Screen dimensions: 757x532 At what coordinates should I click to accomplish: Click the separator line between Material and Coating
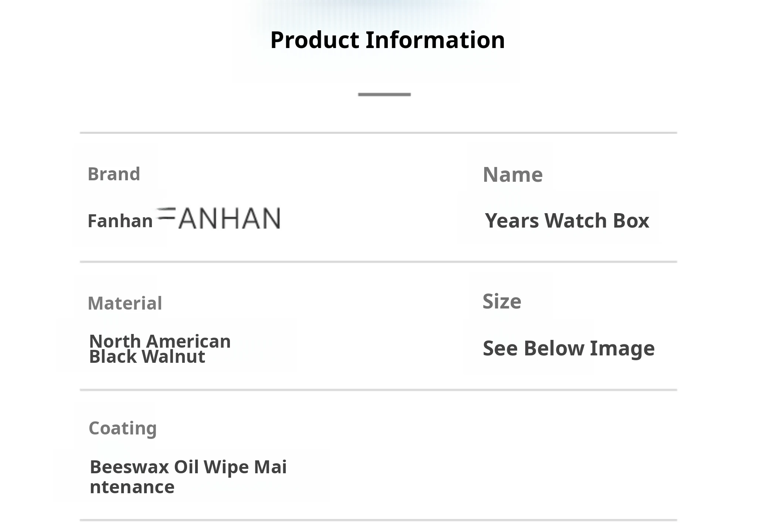(x=378, y=390)
